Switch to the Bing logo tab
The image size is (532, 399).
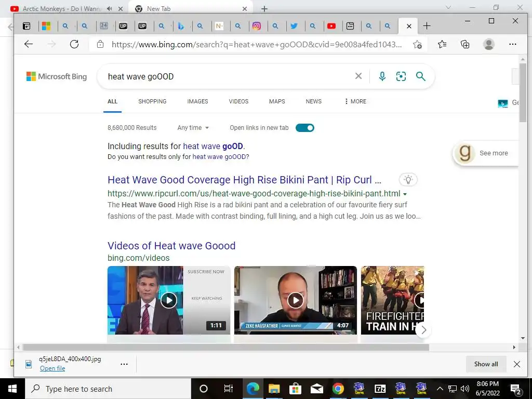click(x=181, y=26)
